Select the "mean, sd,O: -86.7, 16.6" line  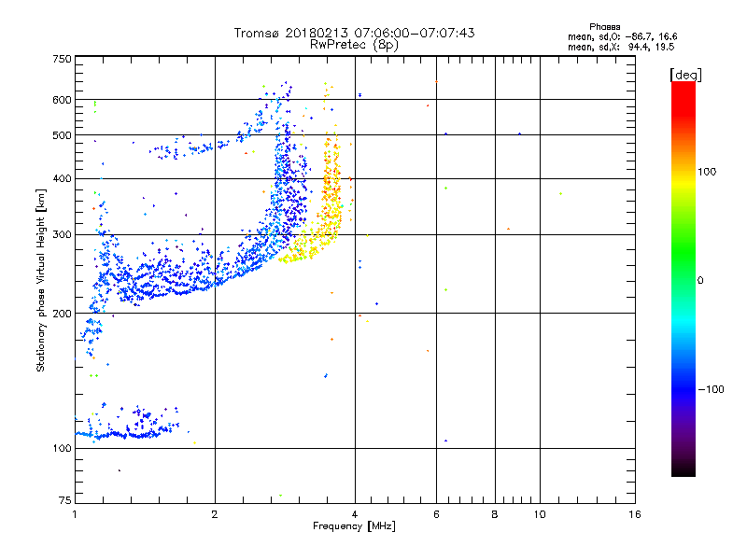point(622,37)
